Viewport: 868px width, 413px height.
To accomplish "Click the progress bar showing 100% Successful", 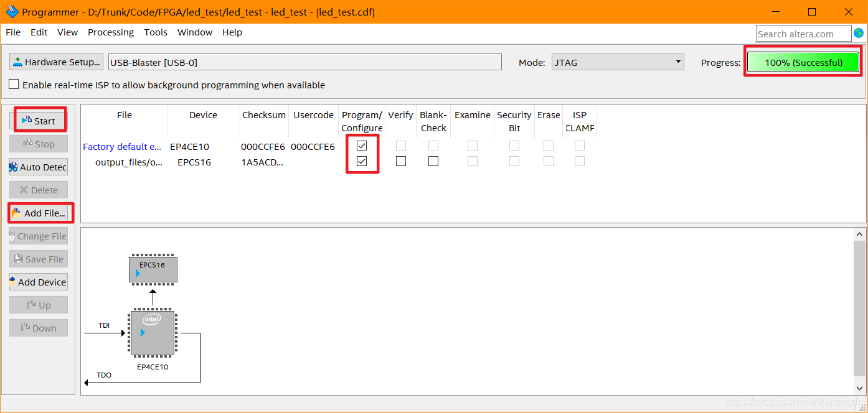I will (803, 62).
